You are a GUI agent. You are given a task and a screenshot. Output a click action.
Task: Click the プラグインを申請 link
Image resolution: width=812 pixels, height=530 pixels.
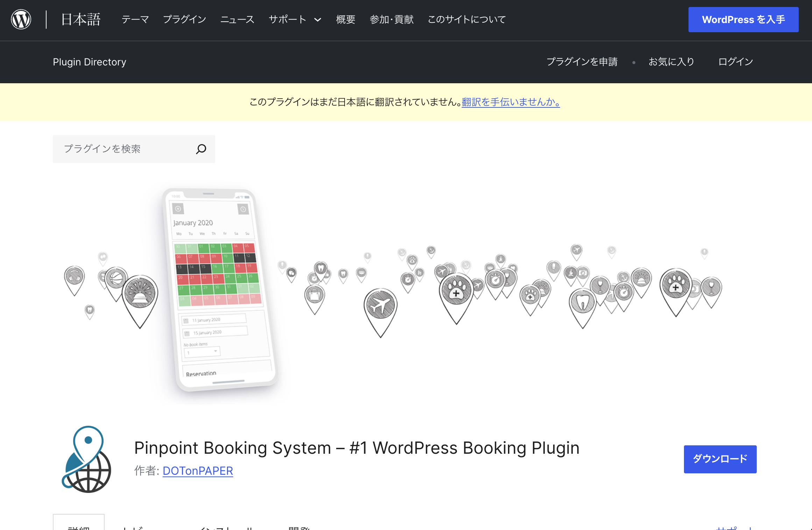pyautogui.click(x=582, y=62)
